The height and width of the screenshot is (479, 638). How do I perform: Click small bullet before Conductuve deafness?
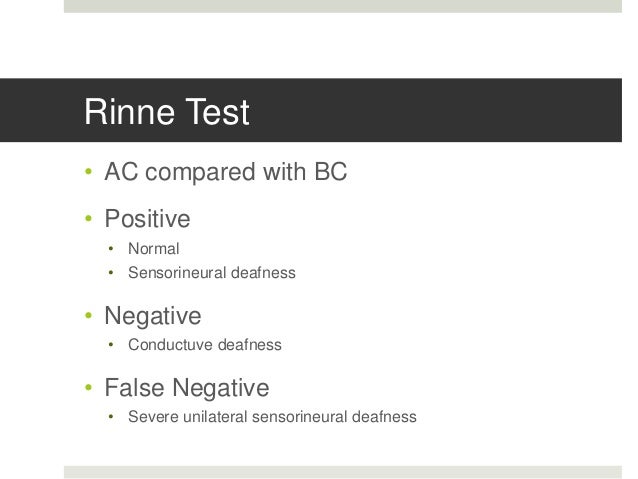pyautogui.click(x=111, y=345)
